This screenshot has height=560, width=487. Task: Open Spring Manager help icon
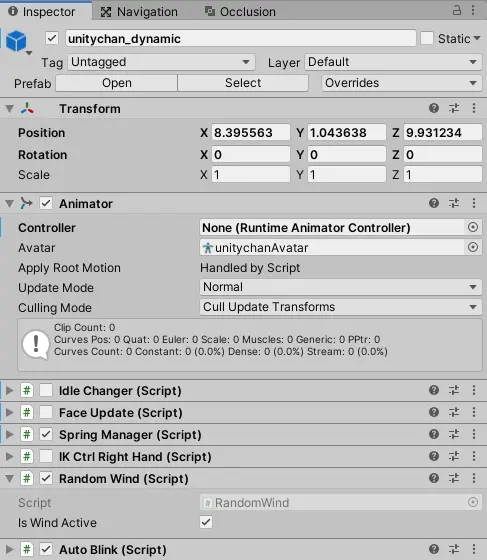tap(434, 434)
